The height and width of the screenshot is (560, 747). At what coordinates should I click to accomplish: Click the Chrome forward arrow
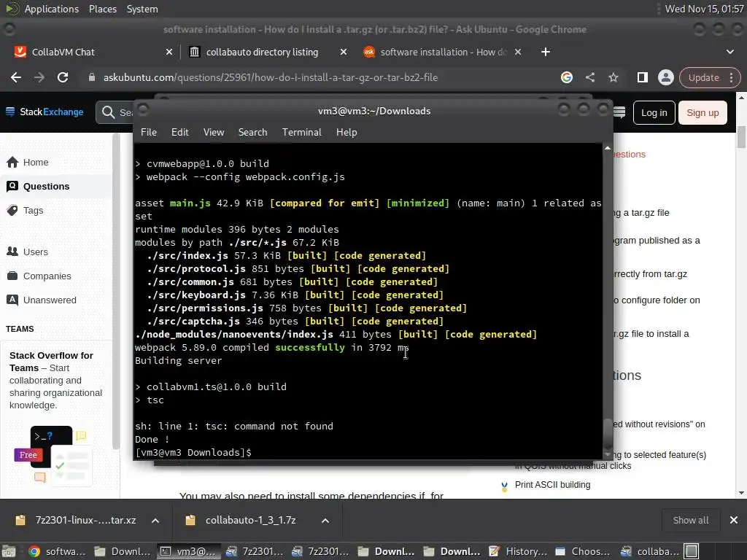[x=39, y=77]
